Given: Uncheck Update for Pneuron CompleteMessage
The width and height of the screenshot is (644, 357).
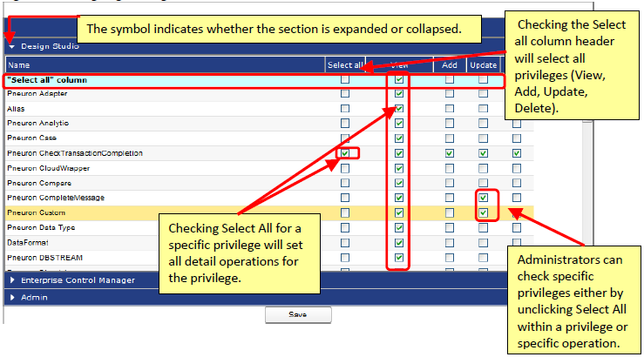Looking at the screenshot, I should point(484,198).
